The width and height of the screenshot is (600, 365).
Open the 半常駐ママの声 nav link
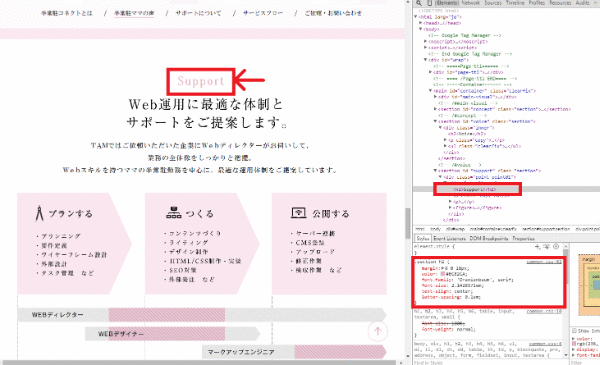click(x=134, y=13)
